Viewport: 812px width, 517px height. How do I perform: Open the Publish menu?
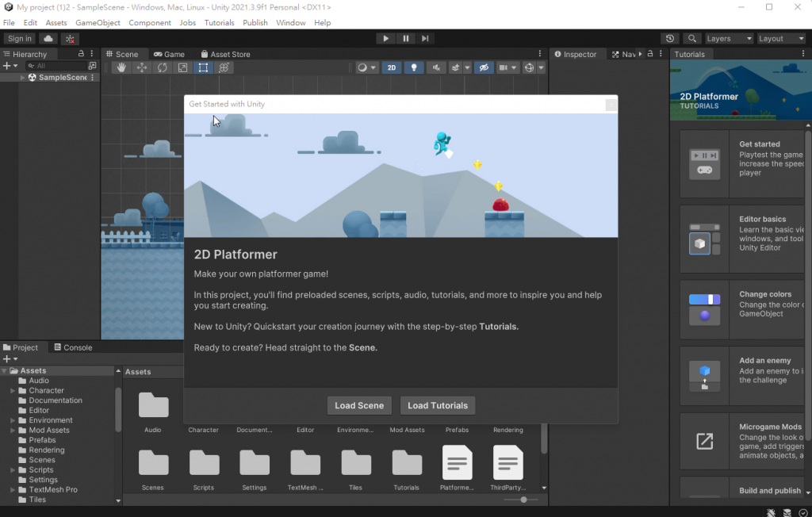click(x=255, y=23)
